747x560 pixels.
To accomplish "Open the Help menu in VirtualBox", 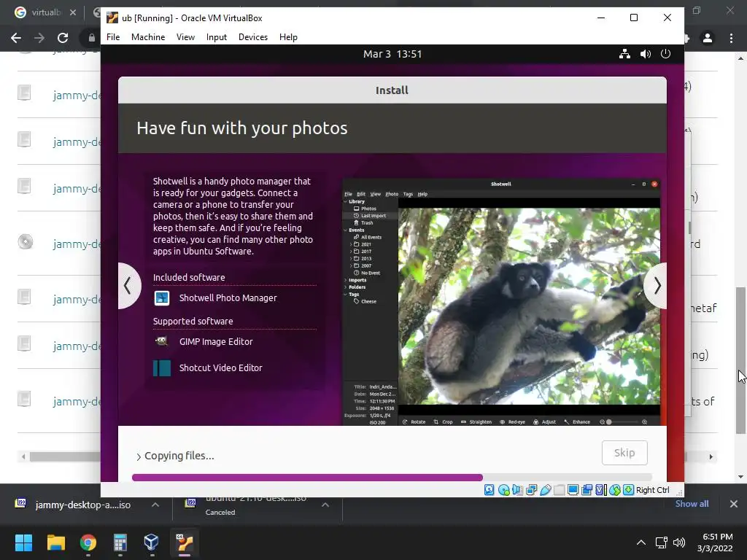I will coord(288,37).
